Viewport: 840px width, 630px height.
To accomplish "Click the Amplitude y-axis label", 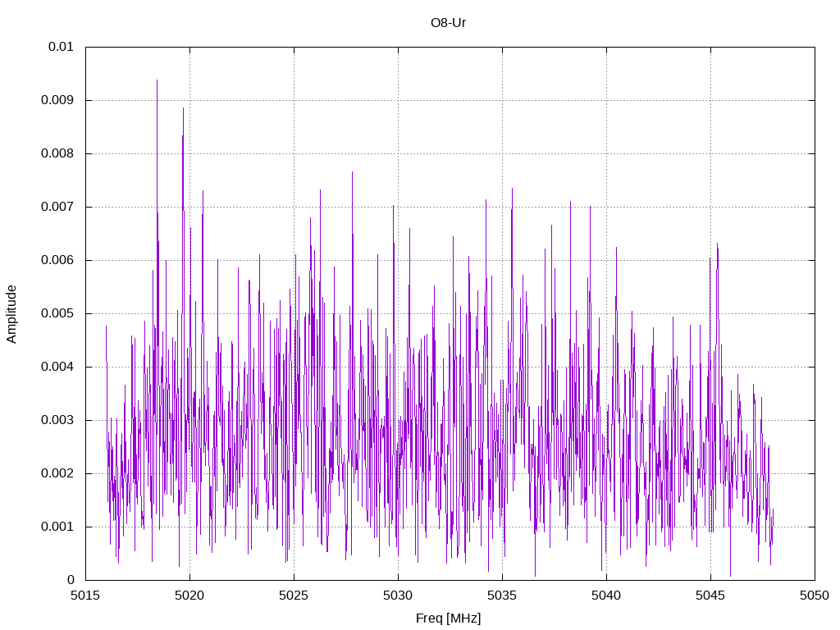I will click(11, 314).
